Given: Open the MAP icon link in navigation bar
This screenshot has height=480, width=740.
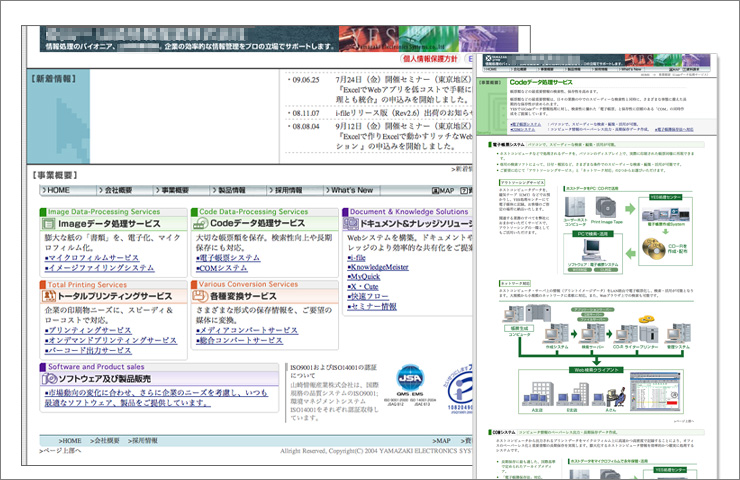Looking at the screenshot, I should [x=443, y=191].
